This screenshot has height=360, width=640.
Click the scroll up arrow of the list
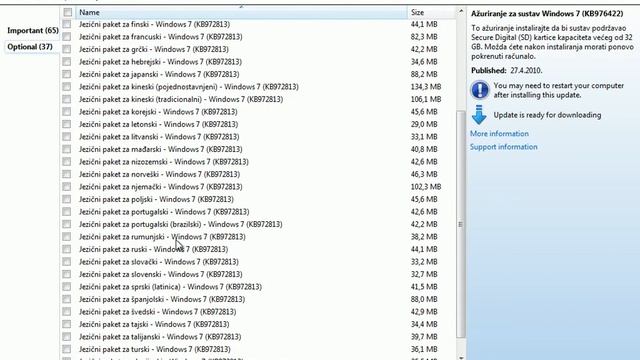coord(461,11)
